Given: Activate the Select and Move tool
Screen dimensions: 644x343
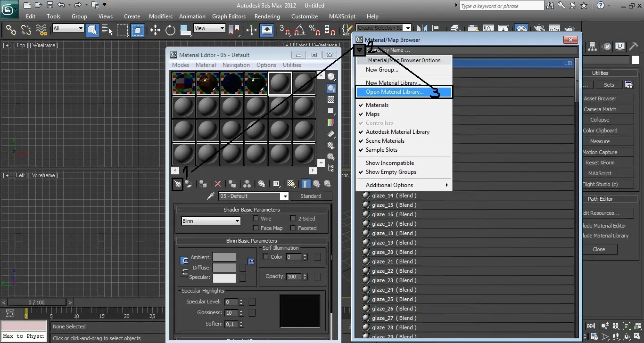Looking at the screenshot, I should pos(155,30).
